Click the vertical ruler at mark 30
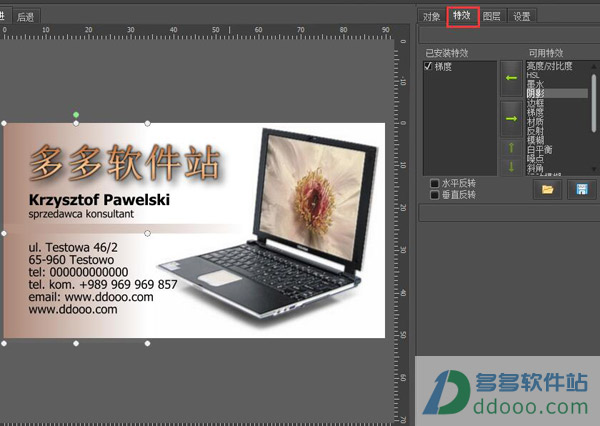The width and height of the screenshot is (600, 426). click(403, 250)
